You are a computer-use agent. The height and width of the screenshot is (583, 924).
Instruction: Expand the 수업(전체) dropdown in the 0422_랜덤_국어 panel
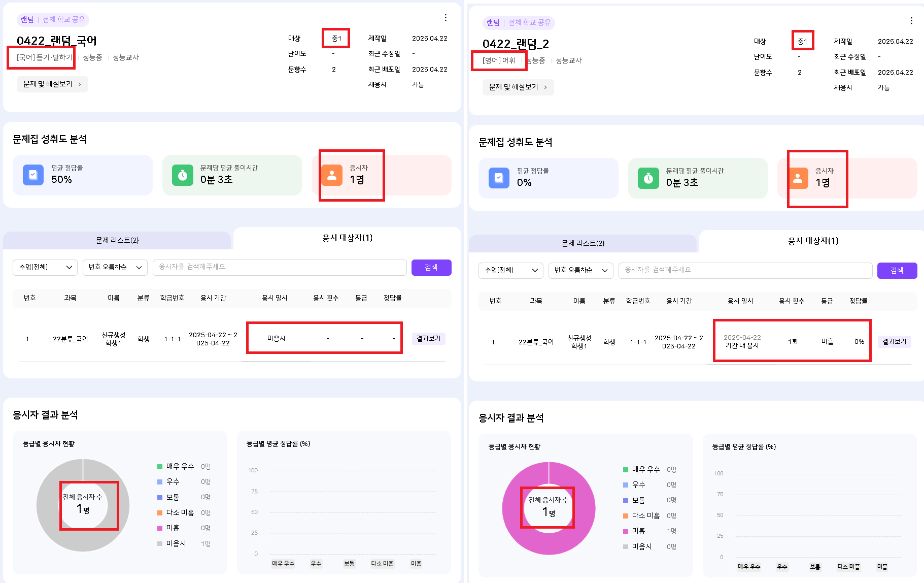coord(45,267)
